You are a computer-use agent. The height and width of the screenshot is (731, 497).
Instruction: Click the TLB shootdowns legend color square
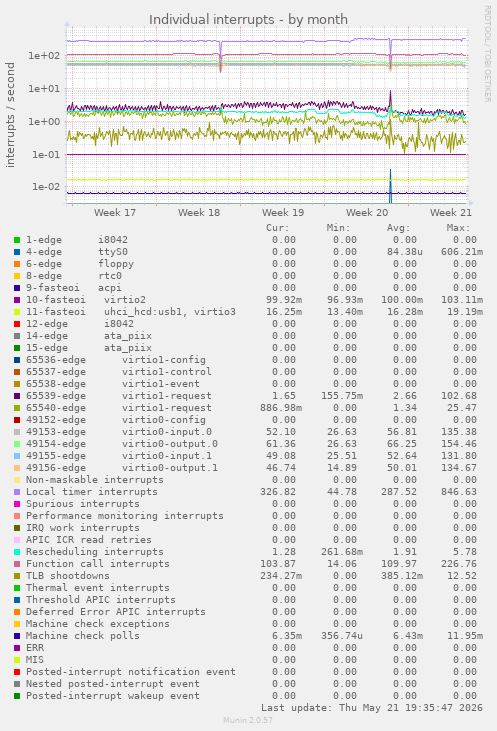coord(17,576)
